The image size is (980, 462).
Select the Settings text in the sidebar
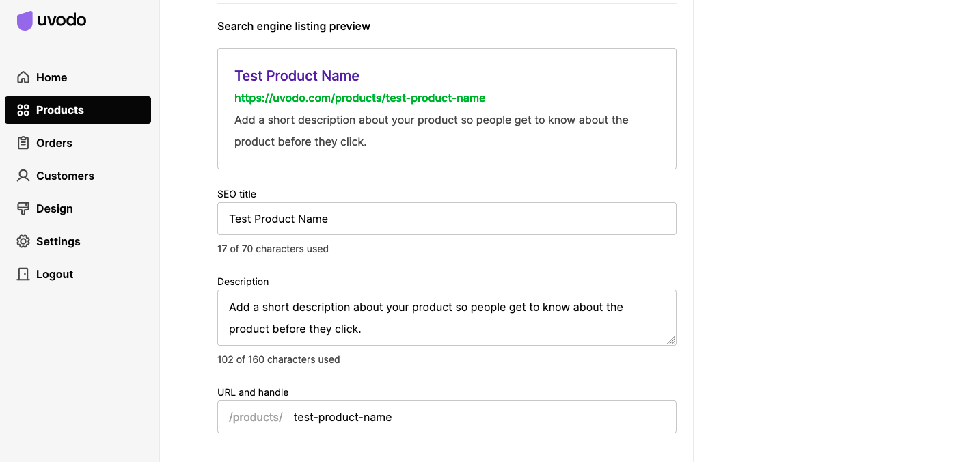pyautogui.click(x=58, y=241)
